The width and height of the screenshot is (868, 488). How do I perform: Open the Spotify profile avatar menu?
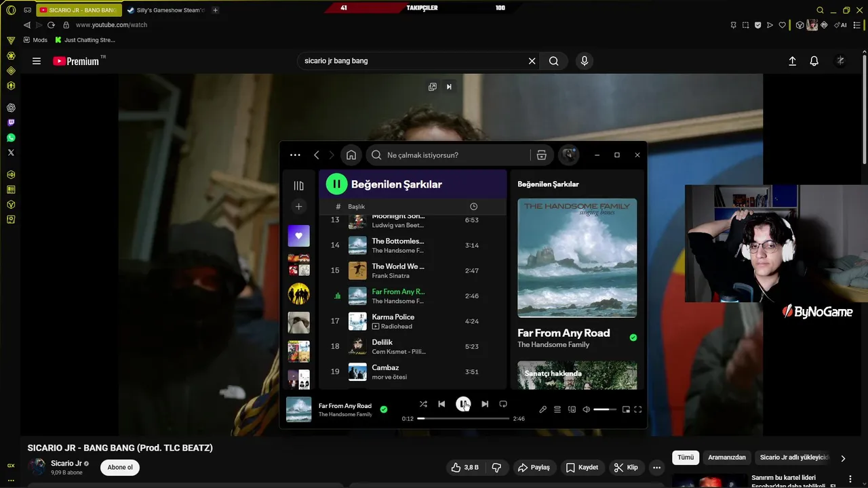pos(568,155)
